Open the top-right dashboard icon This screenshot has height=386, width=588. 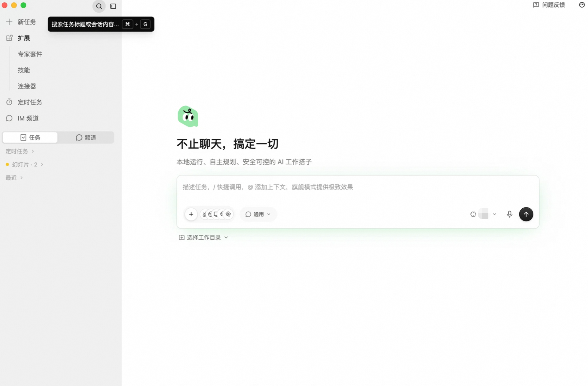pos(582,5)
